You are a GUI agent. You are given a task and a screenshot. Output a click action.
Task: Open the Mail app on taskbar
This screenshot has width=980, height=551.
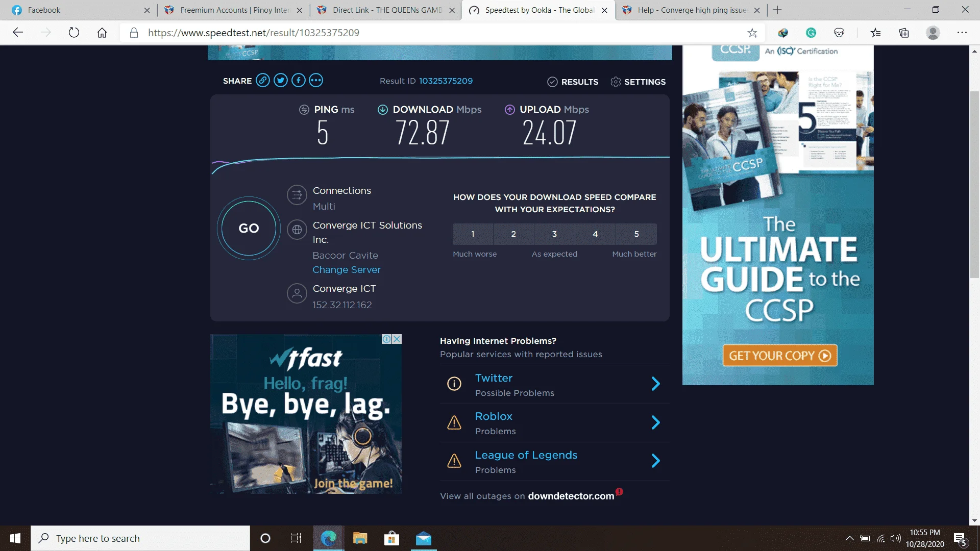point(424,538)
